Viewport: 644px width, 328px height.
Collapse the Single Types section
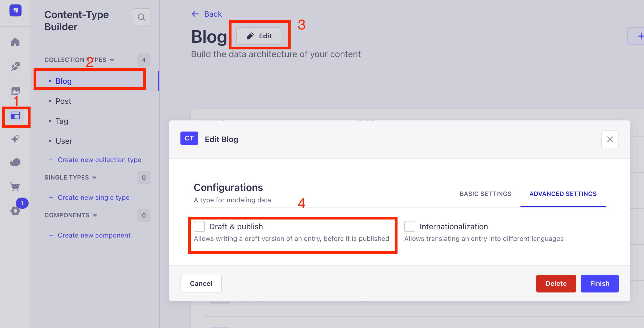tap(71, 178)
